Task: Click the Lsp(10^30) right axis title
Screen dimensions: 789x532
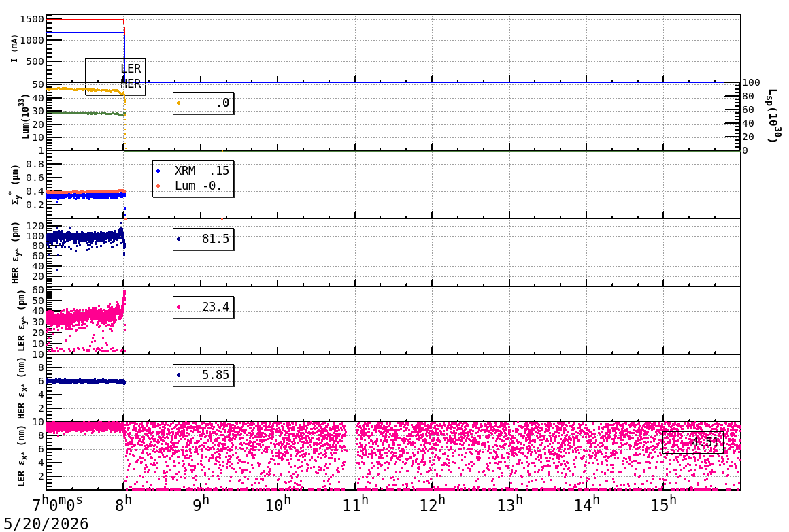Action: (775, 116)
